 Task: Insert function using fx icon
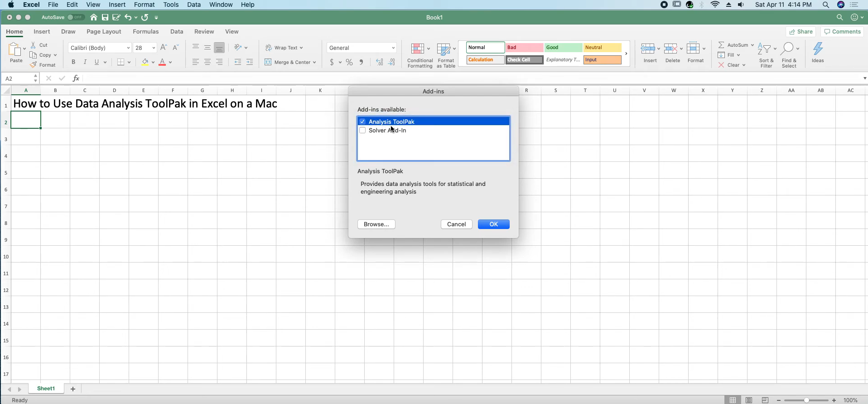[76, 78]
